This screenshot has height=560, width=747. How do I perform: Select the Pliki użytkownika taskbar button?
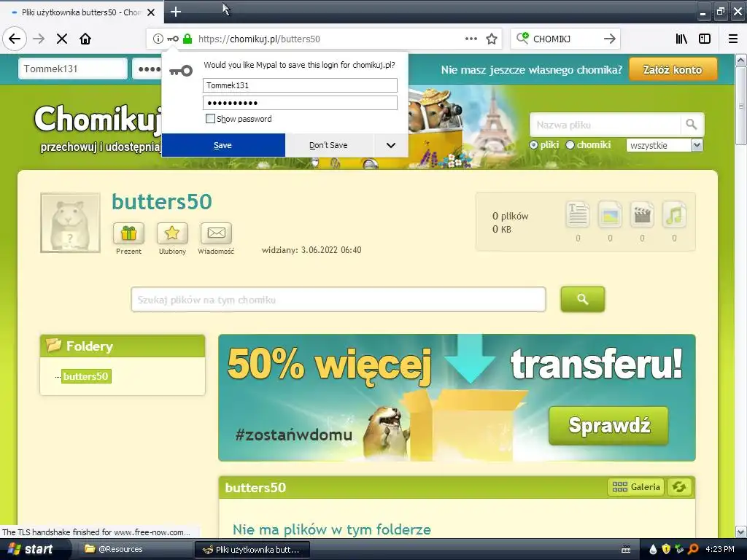(x=252, y=550)
